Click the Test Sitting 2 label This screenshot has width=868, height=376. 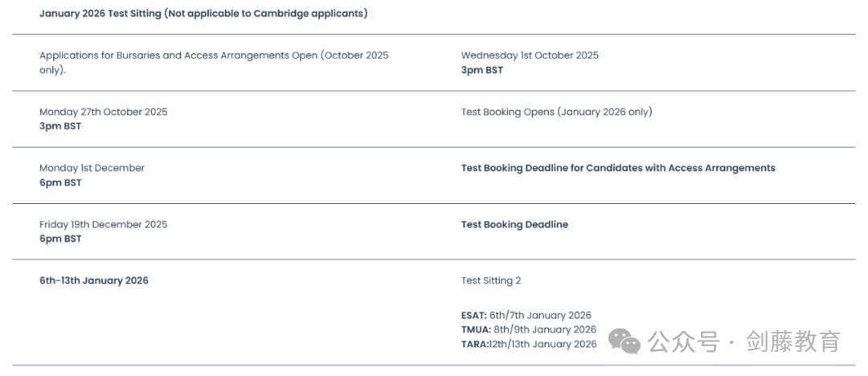[x=491, y=280]
